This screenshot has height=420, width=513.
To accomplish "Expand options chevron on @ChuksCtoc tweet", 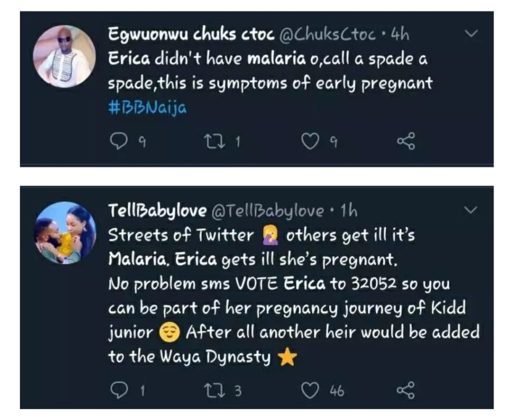I will point(471,34).
